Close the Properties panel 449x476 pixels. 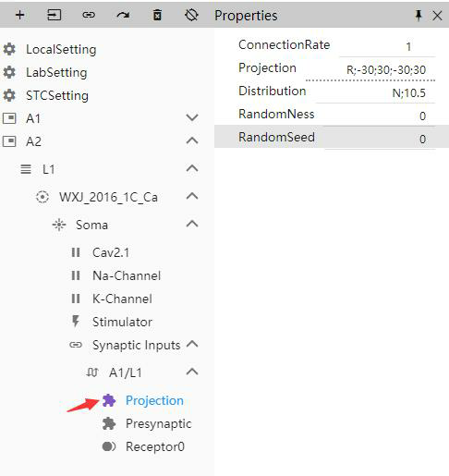[437, 16]
